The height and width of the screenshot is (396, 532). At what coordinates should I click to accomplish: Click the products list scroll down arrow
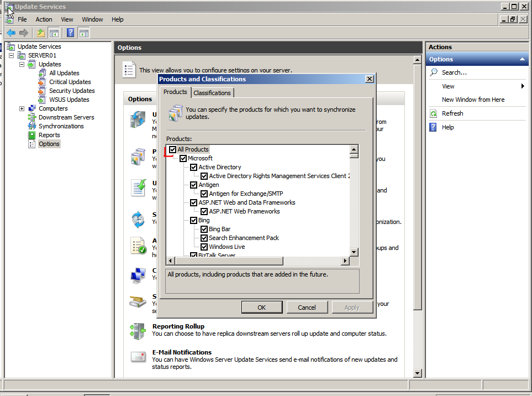354,252
